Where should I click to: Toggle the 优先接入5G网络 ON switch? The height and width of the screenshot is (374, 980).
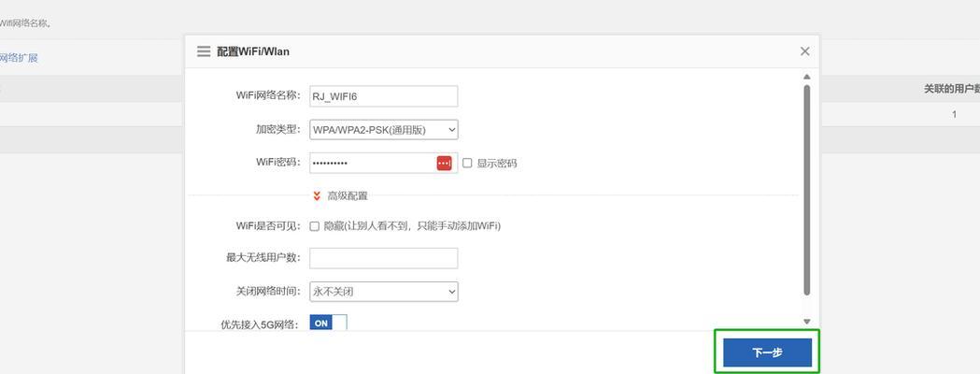click(328, 323)
